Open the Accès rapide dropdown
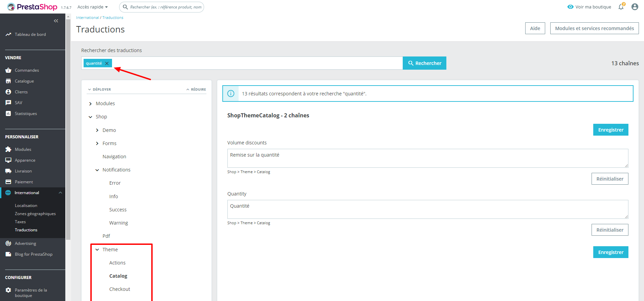Image resolution: width=644 pixels, height=301 pixels. pos(92,7)
